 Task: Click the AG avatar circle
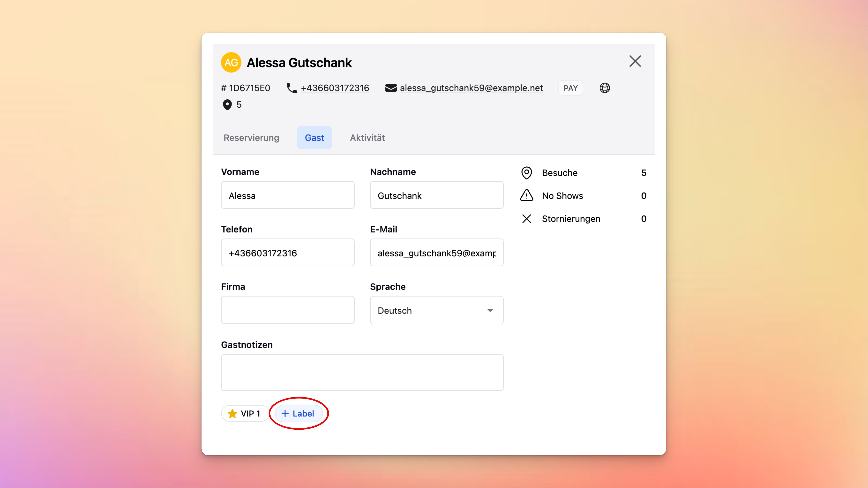[x=231, y=62]
